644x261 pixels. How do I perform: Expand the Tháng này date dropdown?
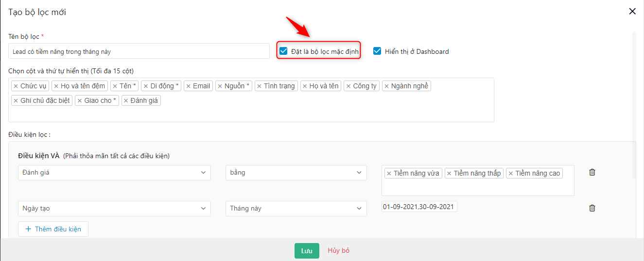click(296, 209)
